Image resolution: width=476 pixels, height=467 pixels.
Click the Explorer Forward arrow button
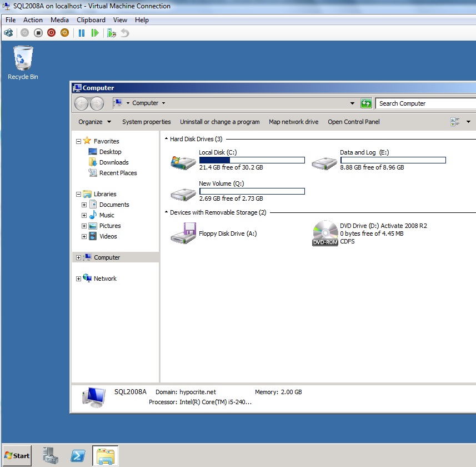click(x=97, y=103)
